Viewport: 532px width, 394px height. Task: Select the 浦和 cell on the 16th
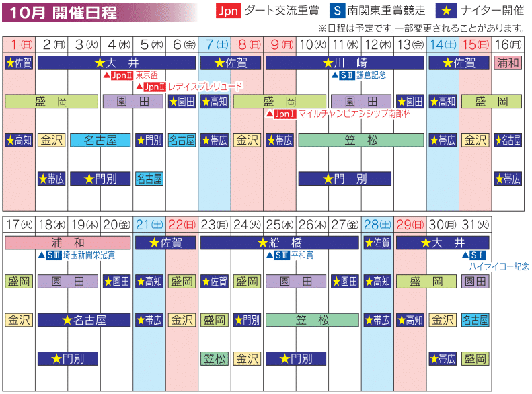pyautogui.click(x=508, y=63)
